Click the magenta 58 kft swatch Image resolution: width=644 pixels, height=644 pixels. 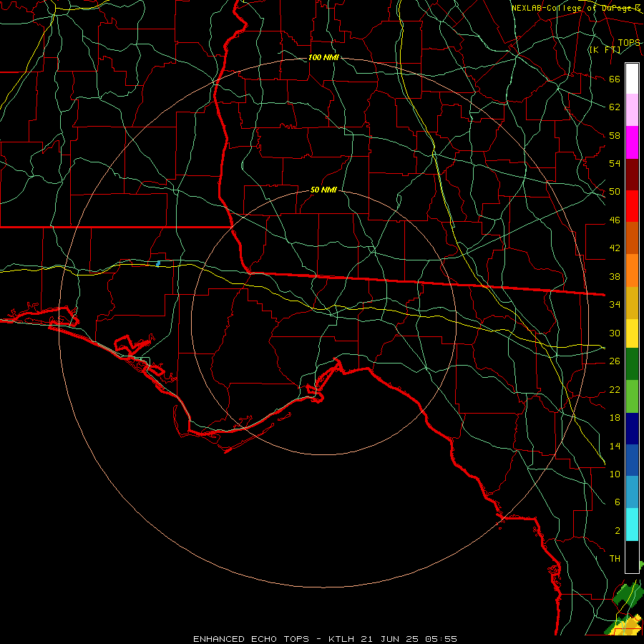pos(632,142)
